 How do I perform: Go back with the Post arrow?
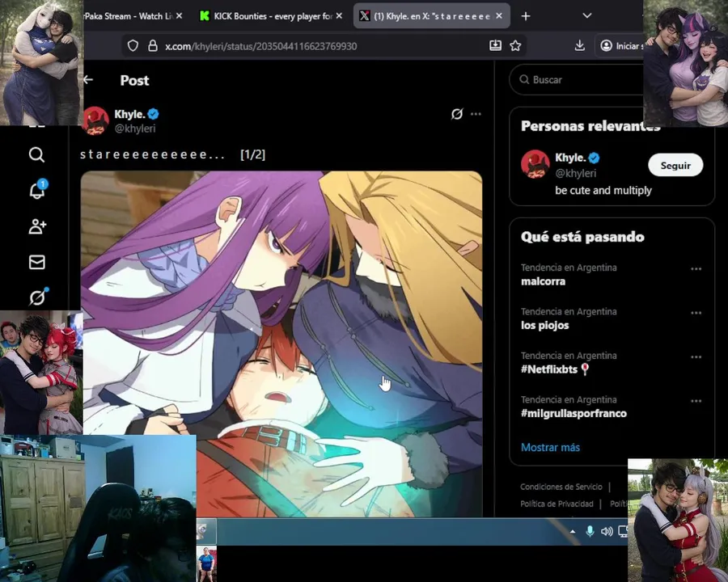coord(88,80)
